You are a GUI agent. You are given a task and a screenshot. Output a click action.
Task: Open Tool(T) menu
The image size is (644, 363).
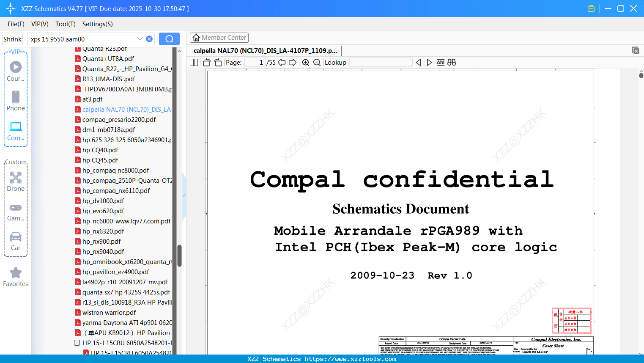coord(66,24)
